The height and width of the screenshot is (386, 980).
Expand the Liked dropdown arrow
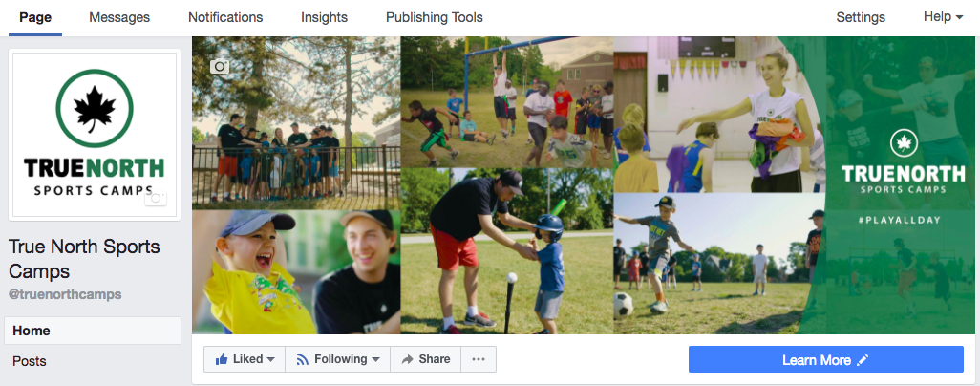[x=270, y=359]
